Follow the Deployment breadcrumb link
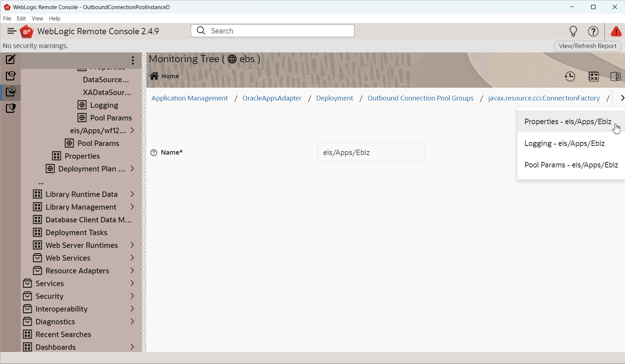 pos(335,98)
